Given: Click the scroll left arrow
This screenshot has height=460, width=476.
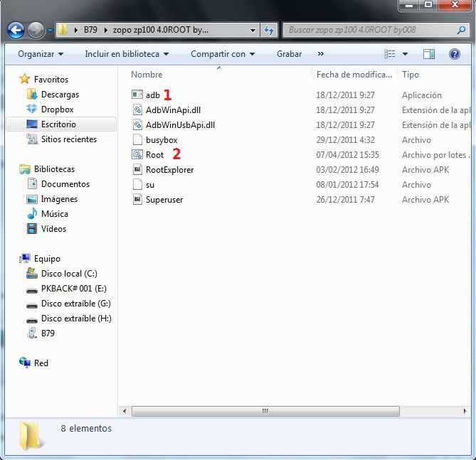Looking at the screenshot, I should tap(125, 411).
